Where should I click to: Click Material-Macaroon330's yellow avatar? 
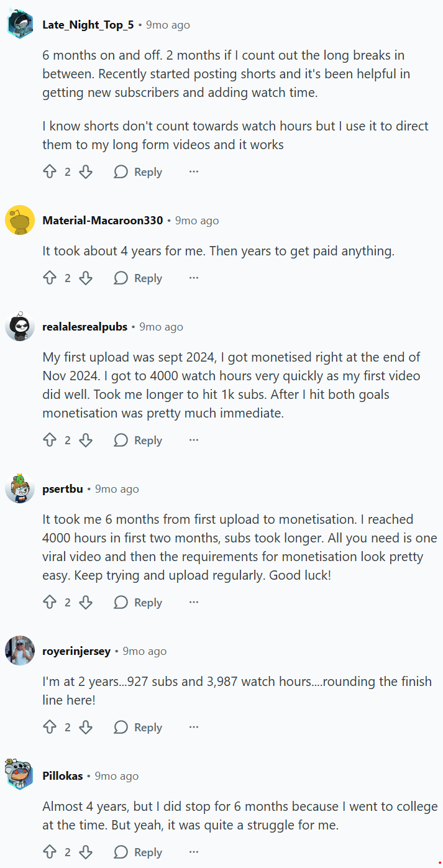point(20,221)
